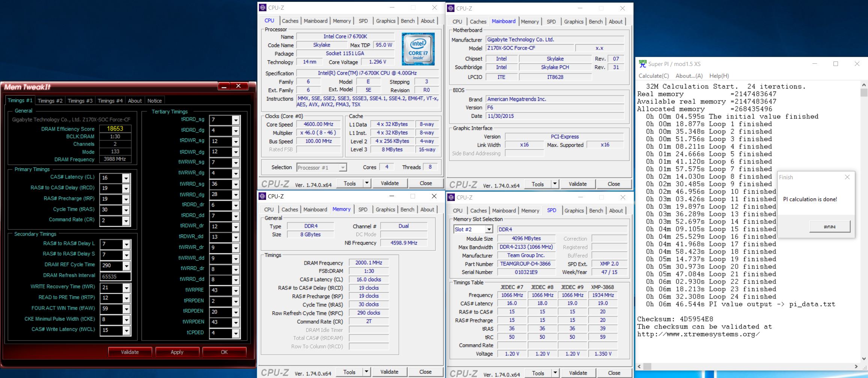Image resolution: width=868 pixels, height=378 pixels.
Task: Click OK button in Mem TweakIt
Action: pos(224,352)
